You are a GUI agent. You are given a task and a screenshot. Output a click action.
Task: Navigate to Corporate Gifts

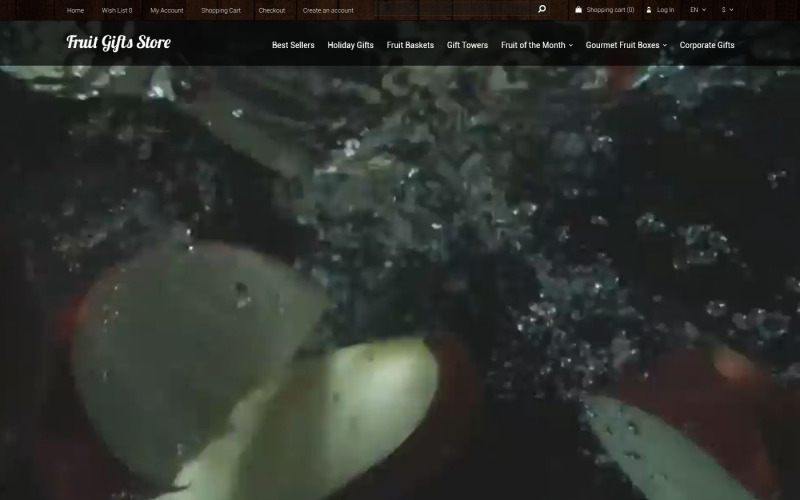(x=706, y=45)
